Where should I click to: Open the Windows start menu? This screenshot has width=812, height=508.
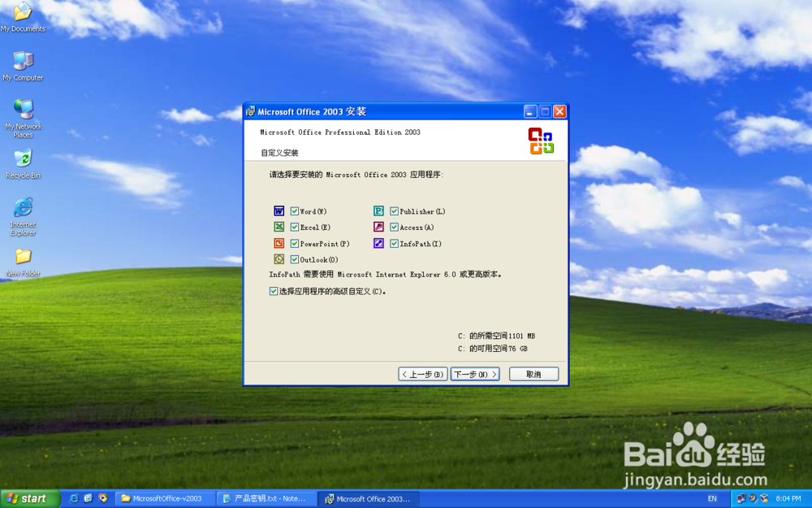pos(29,499)
